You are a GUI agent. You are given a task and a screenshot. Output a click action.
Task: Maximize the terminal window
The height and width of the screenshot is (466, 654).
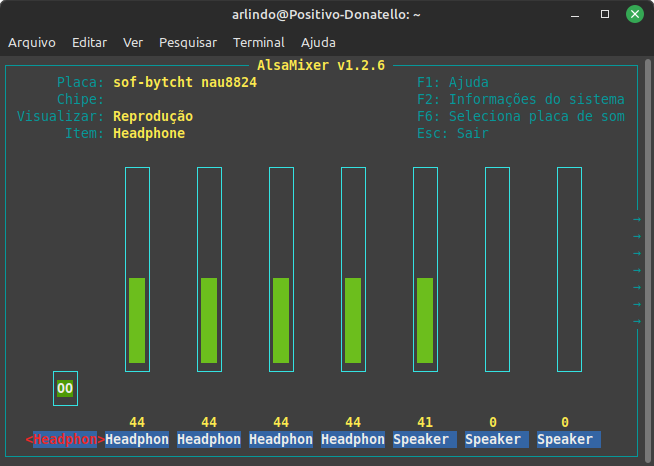pyautogui.click(x=605, y=15)
